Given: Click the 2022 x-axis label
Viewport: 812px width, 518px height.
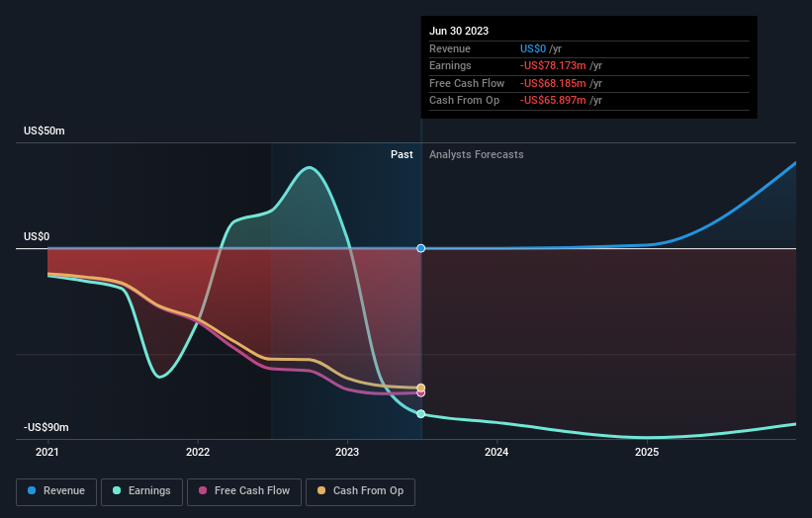Looking at the screenshot, I should [x=198, y=453].
